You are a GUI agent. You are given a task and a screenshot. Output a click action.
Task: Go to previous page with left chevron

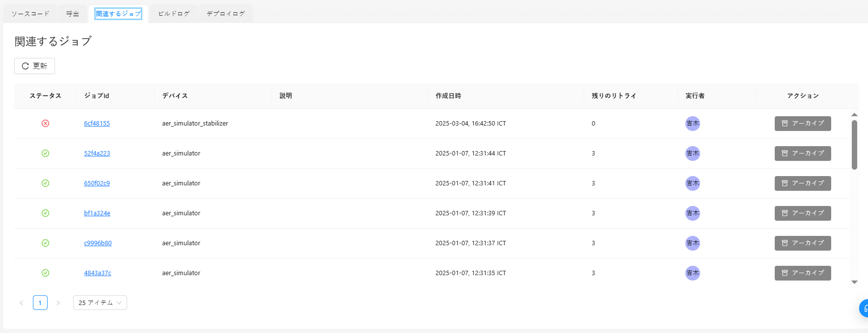(x=21, y=303)
